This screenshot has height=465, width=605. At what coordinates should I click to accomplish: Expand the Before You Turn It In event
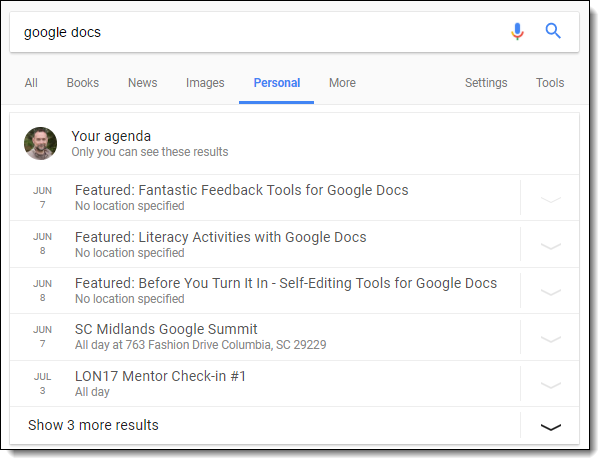pyautogui.click(x=550, y=292)
